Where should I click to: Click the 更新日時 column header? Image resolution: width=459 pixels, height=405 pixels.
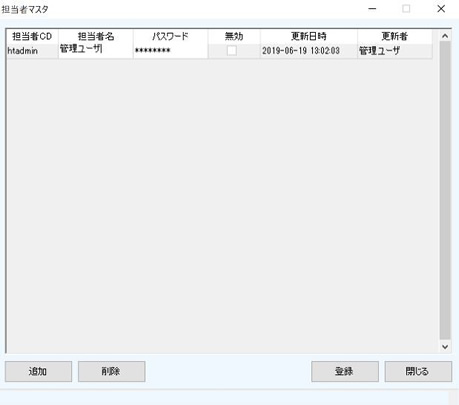coord(309,36)
